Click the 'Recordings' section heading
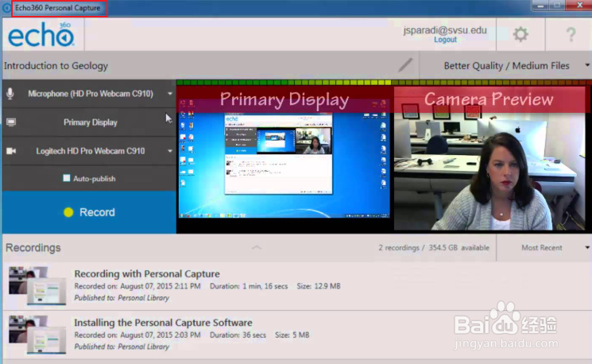Viewport: 592px width, 364px height. pyautogui.click(x=33, y=248)
